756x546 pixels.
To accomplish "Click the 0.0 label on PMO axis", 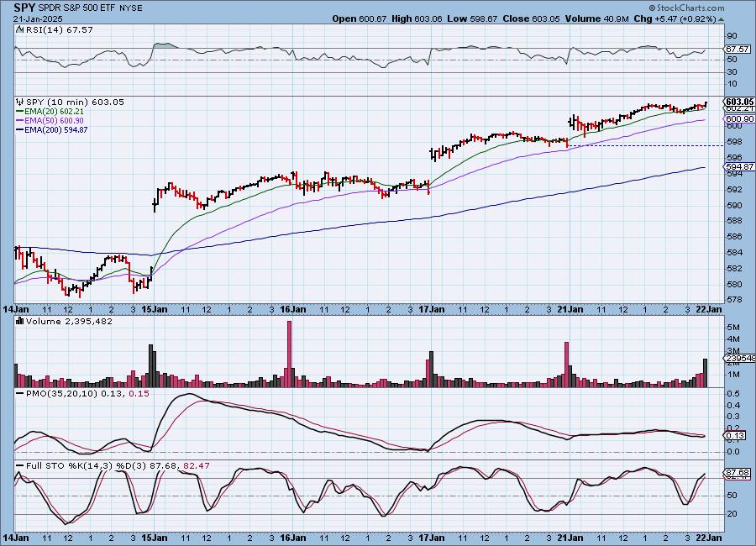I will click(733, 452).
